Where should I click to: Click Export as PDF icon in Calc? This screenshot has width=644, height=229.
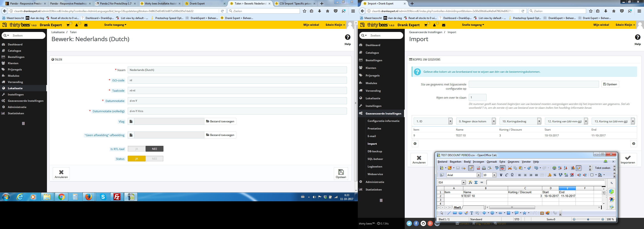[x=478, y=168]
